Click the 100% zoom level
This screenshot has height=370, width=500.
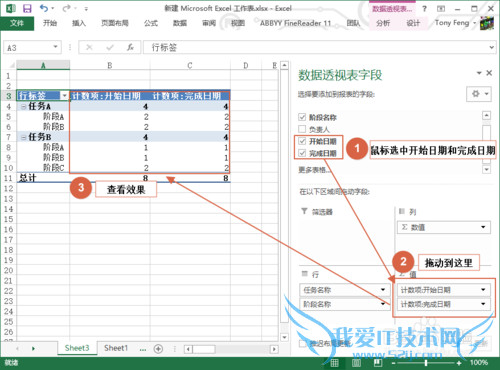(479, 363)
